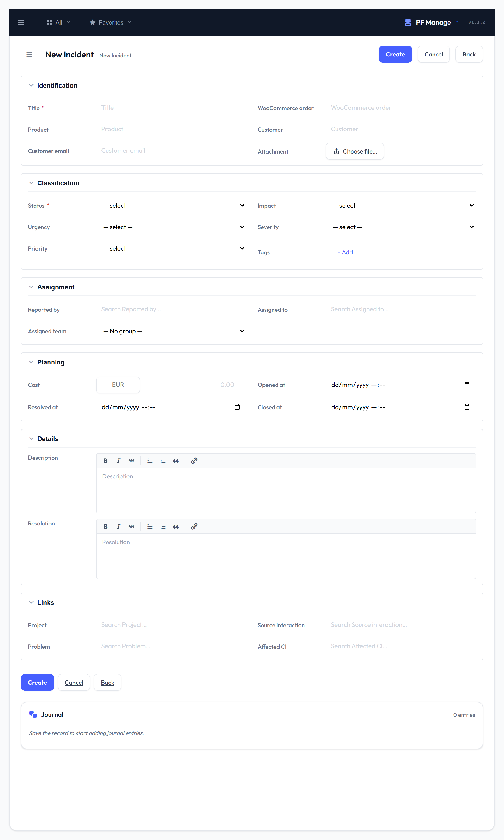Click the top Create button
Viewport: 504px width, 840px height.
click(395, 54)
